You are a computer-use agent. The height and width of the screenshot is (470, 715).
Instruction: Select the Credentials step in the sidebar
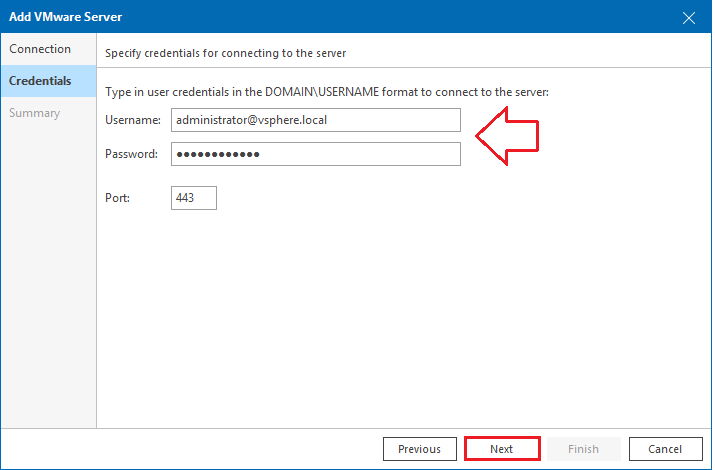click(48, 81)
